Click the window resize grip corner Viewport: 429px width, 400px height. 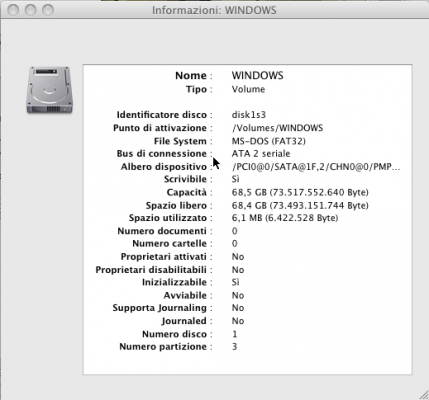(423, 394)
